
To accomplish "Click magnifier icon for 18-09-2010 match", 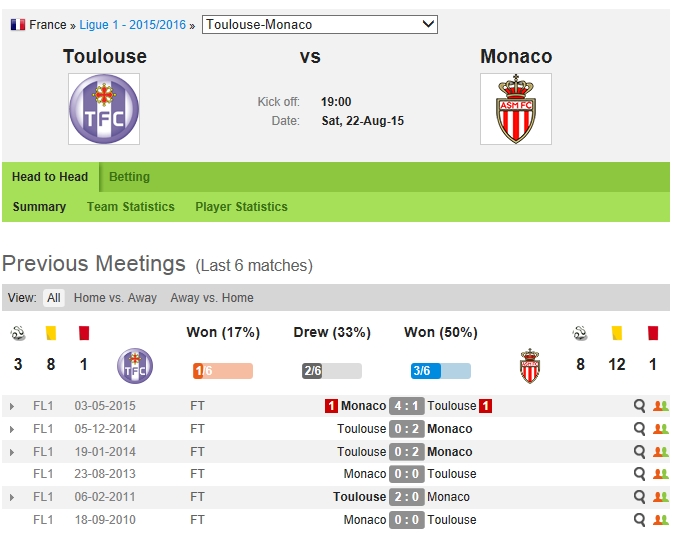I will 640,520.
